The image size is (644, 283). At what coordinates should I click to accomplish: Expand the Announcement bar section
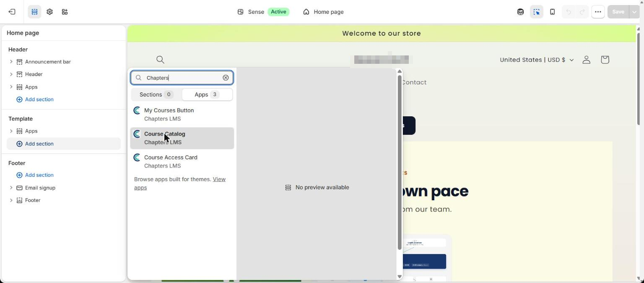click(11, 62)
